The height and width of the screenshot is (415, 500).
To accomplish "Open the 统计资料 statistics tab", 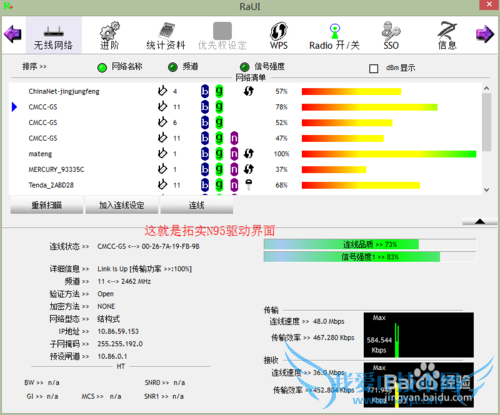I will (166, 35).
